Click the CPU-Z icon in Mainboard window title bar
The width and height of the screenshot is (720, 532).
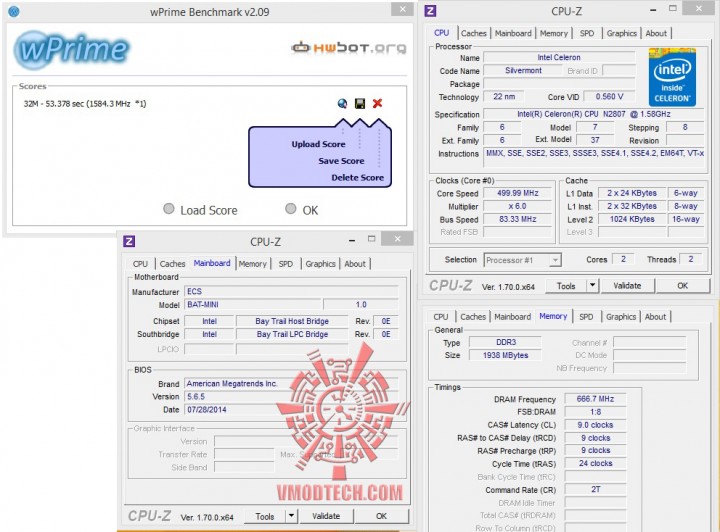click(x=129, y=241)
